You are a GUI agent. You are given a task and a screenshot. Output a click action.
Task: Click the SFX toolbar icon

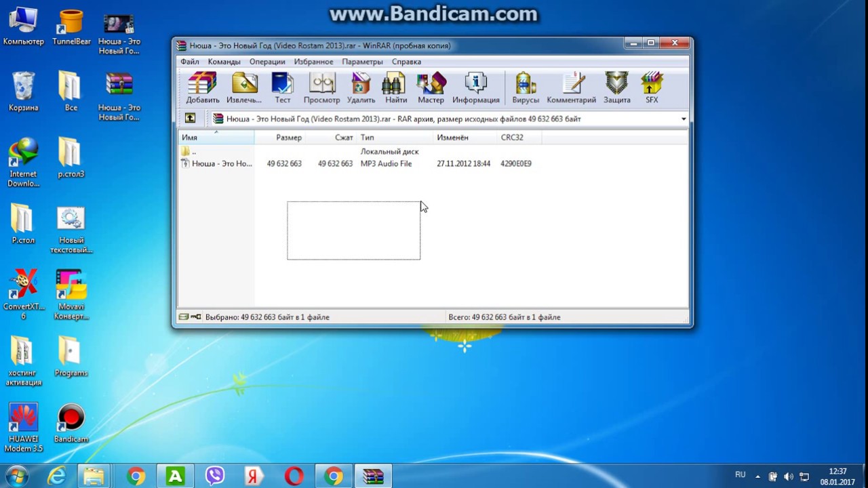point(652,88)
